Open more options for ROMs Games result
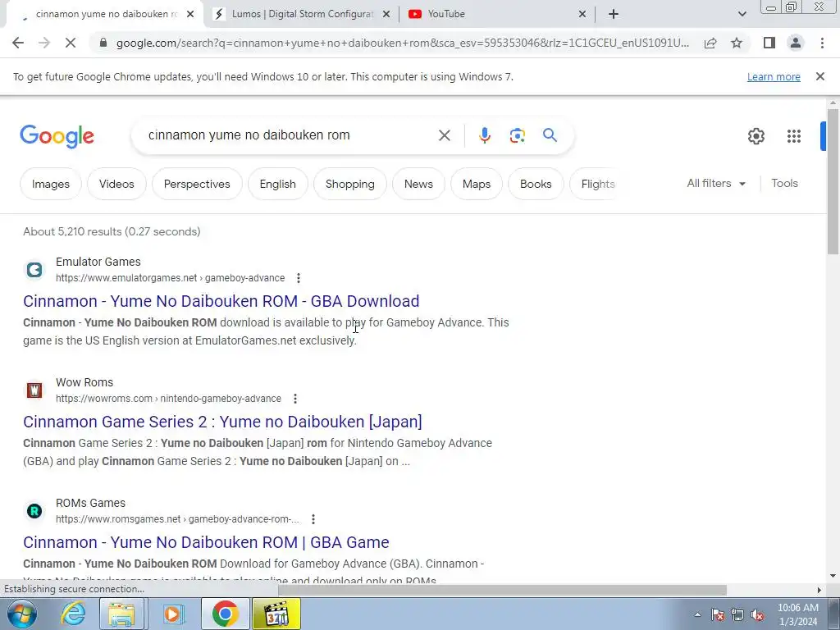Image resolution: width=840 pixels, height=630 pixels. [313, 519]
